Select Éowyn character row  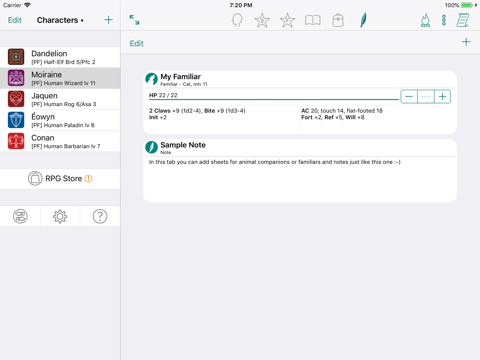point(60,120)
